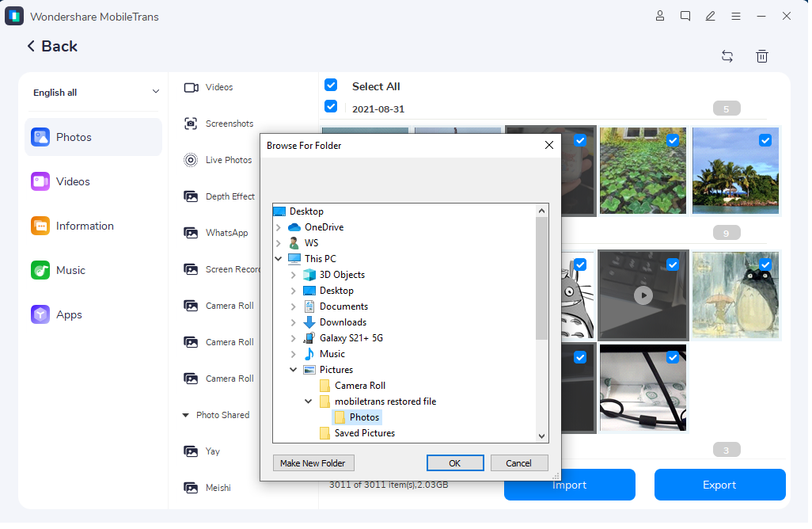
Task: Open the Screenshots album
Action: coord(229,124)
